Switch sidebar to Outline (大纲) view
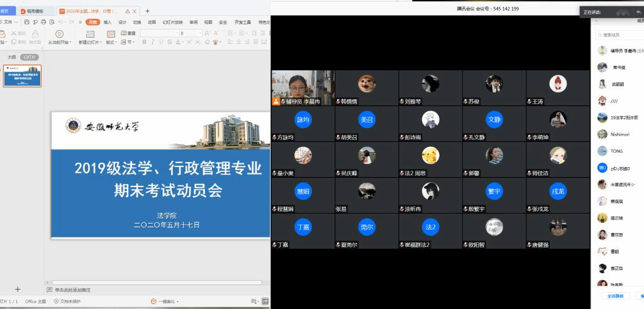This screenshot has width=644, height=309. pyautogui.click(x=11, y=57)
